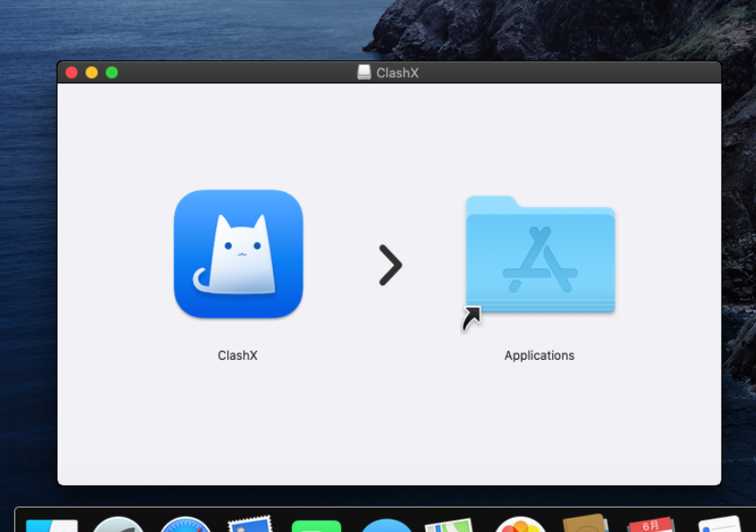Launch Safari from the Dock
Screen dimensions: 756x532
(x=185, y=524)
